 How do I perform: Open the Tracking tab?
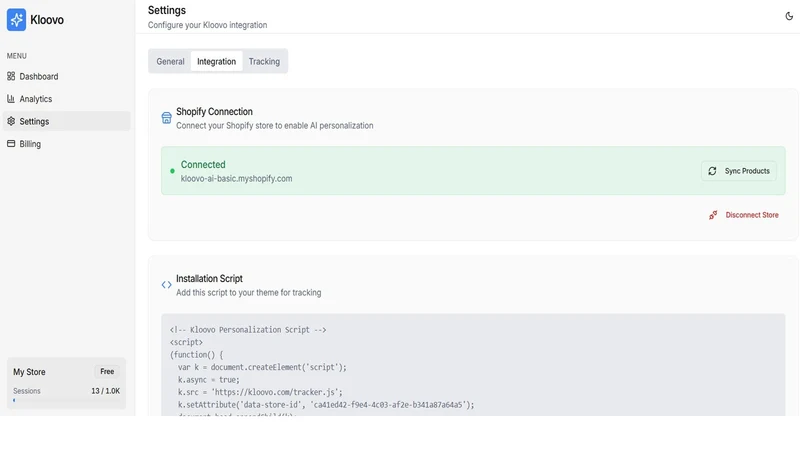point(264,61)
